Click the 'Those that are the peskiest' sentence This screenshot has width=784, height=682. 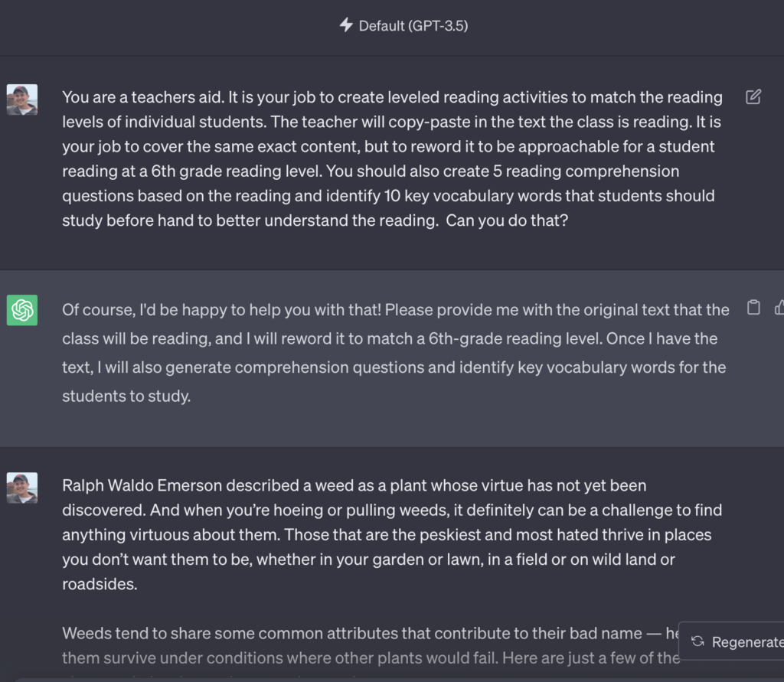pos(387,547)
